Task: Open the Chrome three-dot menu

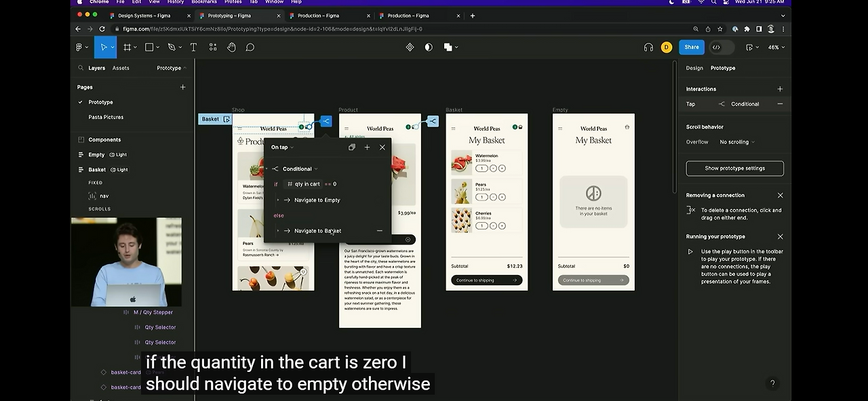Action: coord(784,29)
